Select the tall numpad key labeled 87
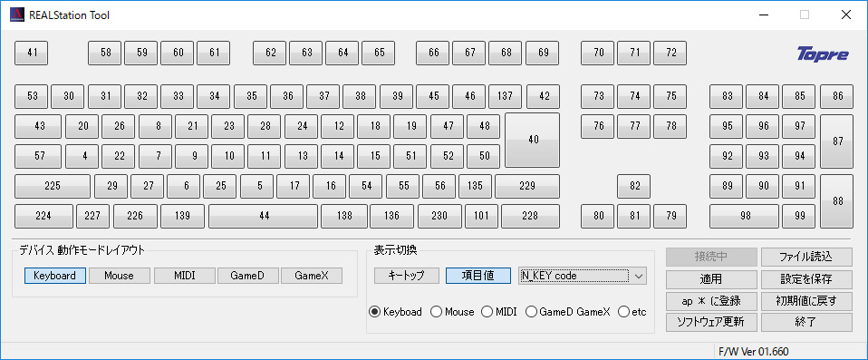Screen dimensions: 868x360 pos(837,141)
